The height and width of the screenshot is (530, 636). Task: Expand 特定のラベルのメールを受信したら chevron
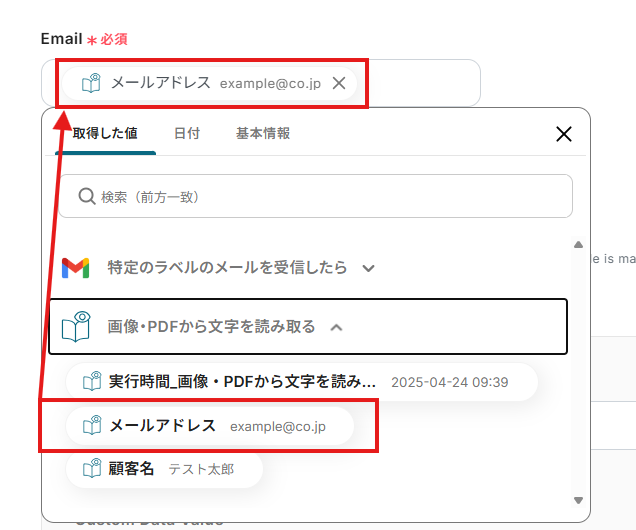(368, 268)
